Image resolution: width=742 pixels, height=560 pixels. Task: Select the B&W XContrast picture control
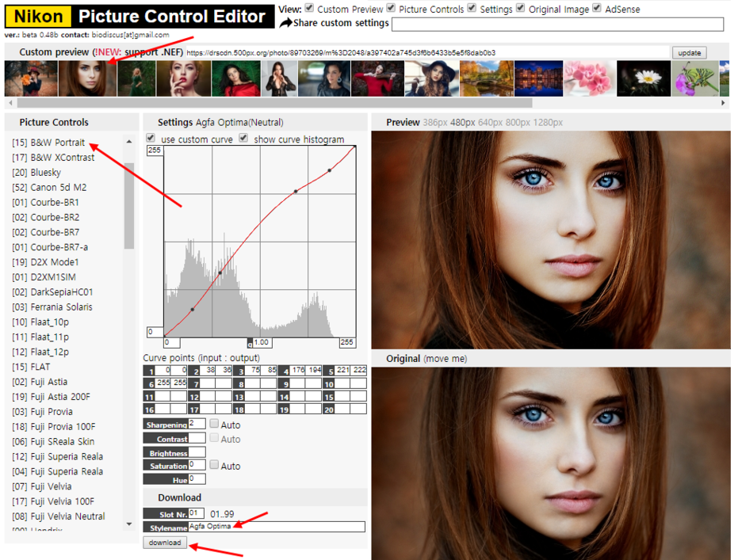(x=53, y=158)
